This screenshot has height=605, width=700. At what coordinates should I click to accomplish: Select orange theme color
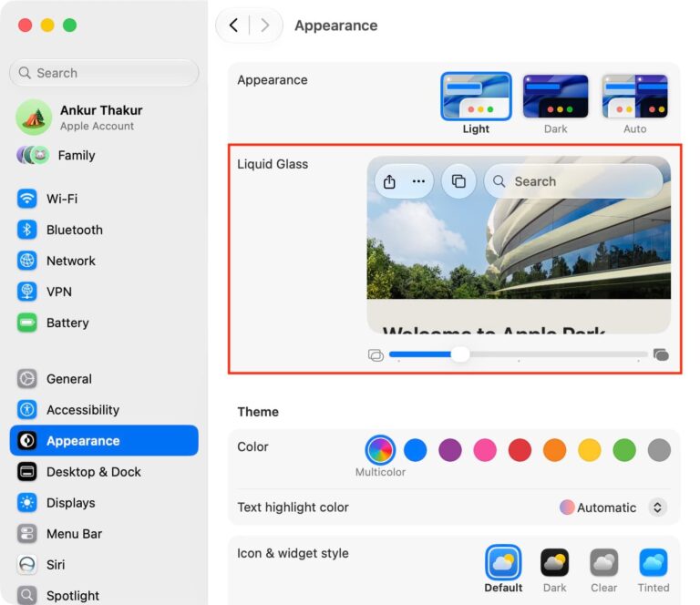[x=554, y=450]
